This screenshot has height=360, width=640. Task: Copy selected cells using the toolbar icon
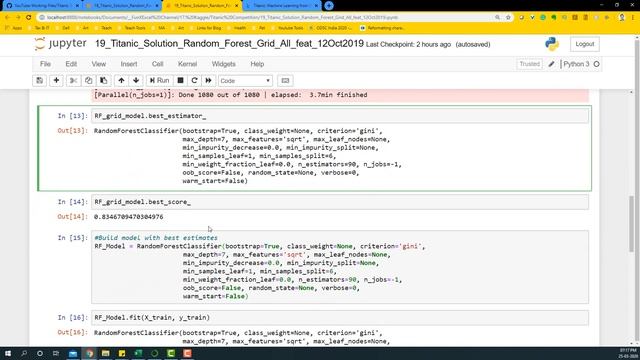(x=89, y=80)
